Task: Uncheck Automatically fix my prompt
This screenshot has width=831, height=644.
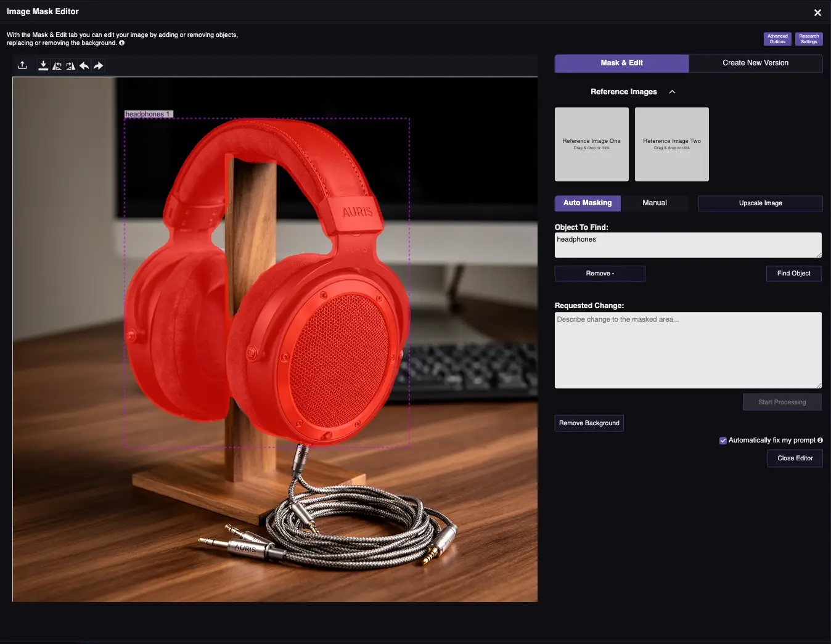Action: (723, 441)
